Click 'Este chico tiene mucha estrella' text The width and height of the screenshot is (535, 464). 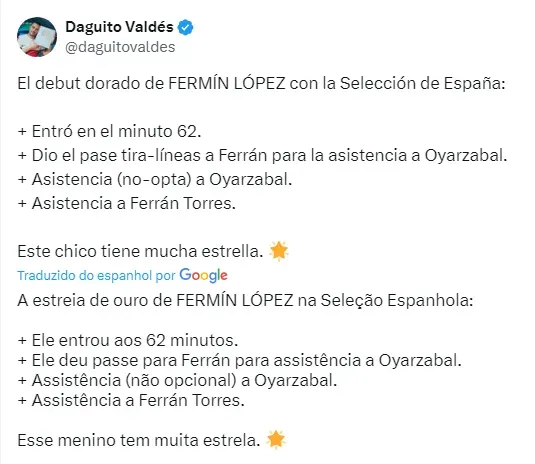pos(140,251)
